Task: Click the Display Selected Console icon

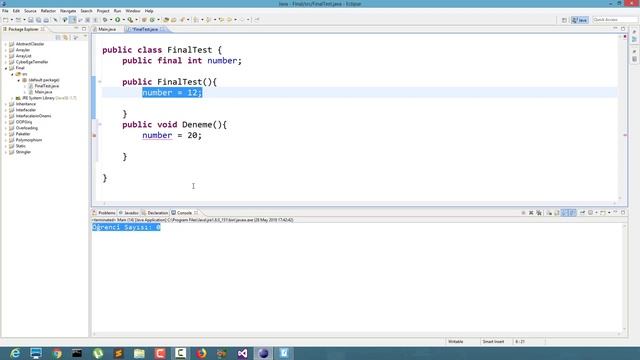Action: point(591,213)
